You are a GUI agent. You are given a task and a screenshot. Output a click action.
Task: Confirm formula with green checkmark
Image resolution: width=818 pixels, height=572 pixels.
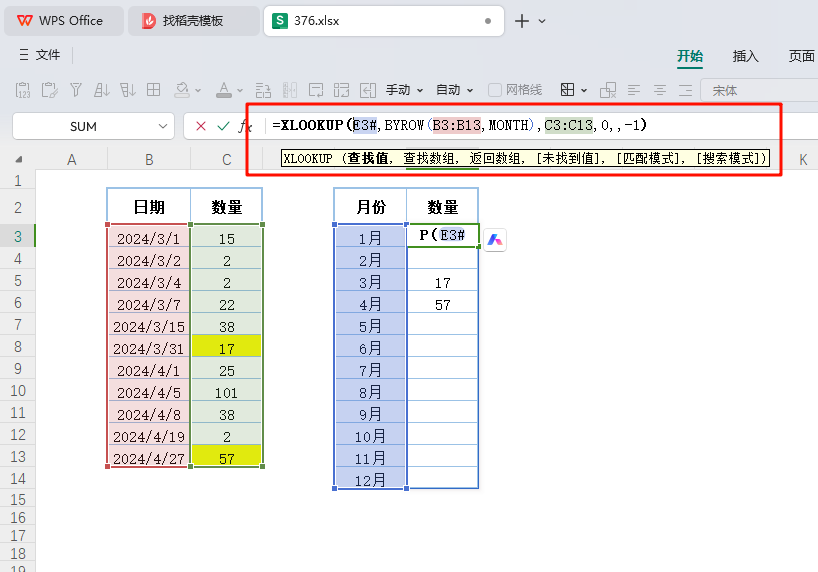(223, 126)
